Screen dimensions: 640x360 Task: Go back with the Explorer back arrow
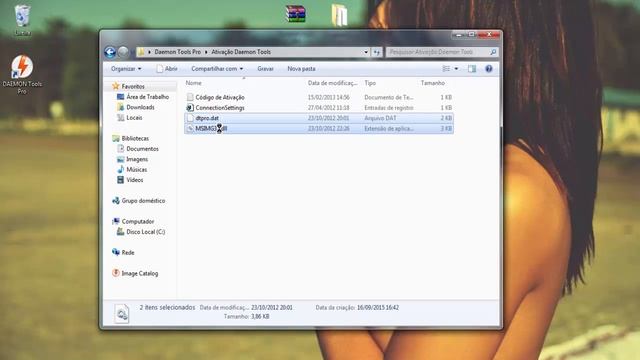tap(110, 52)
